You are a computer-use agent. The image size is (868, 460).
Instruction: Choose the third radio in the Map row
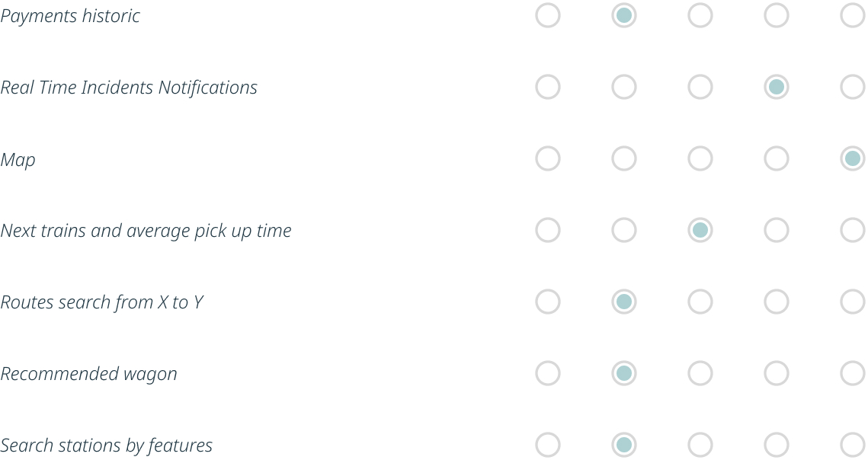pos(700,158)
